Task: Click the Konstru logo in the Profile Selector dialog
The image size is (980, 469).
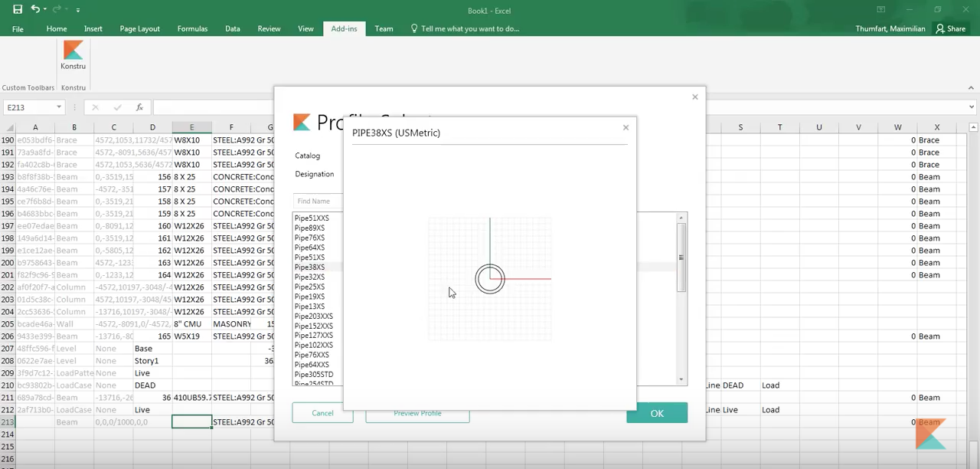Action: pyautogui.click(x=301, y=121)
